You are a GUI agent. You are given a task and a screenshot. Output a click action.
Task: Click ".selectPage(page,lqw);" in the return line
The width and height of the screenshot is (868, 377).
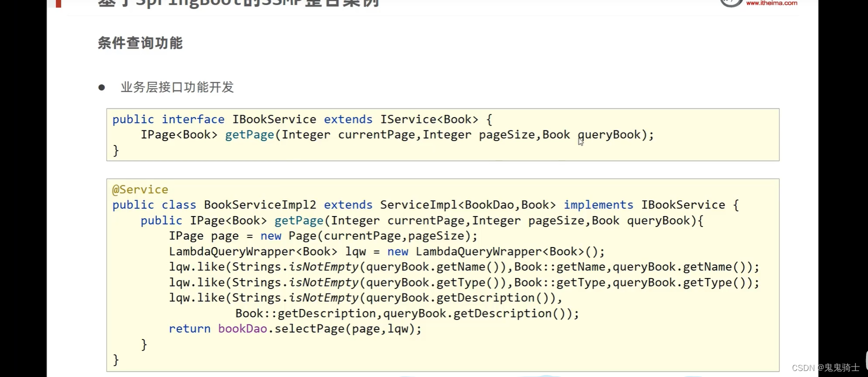tap(345, 329)
